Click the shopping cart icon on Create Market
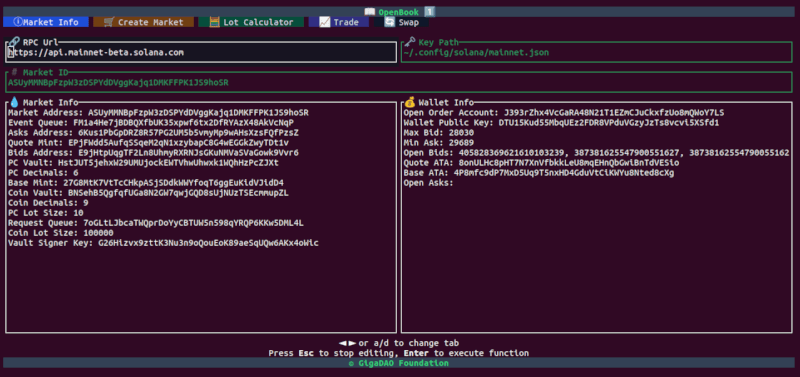Viewport: 800px width, 377px height. [x=109, y=22]
